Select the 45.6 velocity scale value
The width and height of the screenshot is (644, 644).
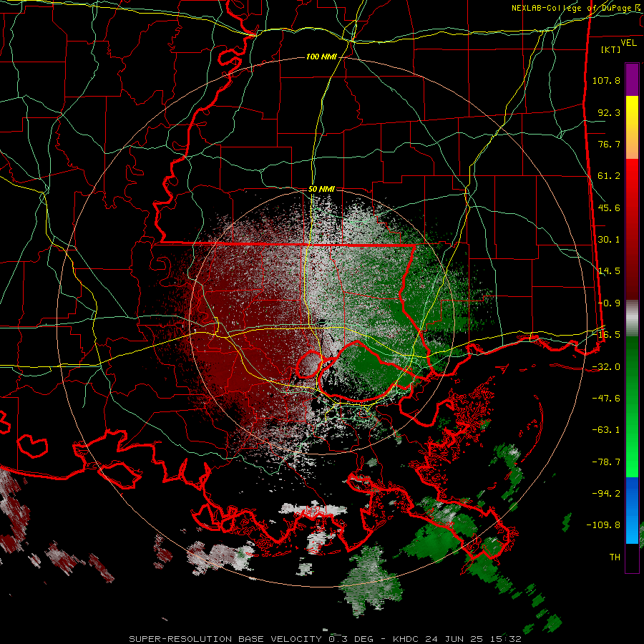609,208
